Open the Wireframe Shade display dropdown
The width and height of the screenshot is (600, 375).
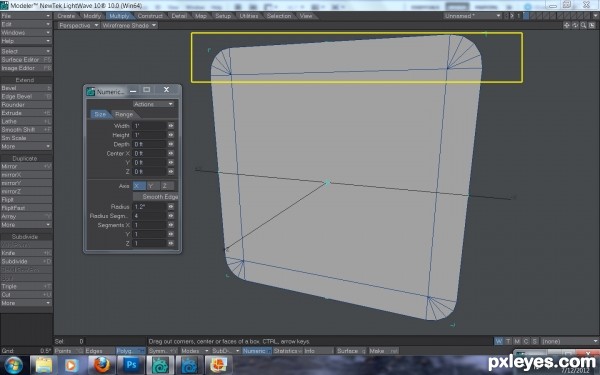tap(129, 25)
